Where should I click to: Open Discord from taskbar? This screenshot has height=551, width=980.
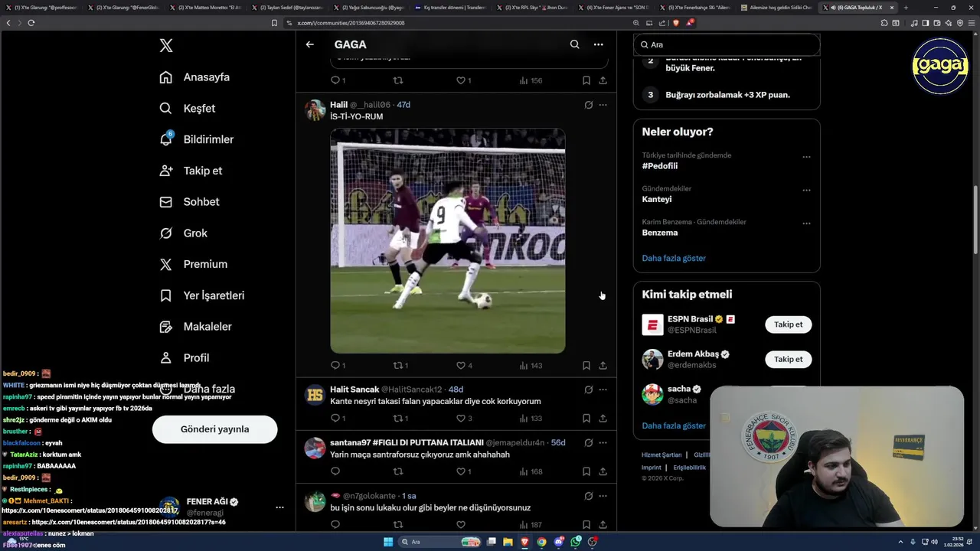[x=559, y=542]
